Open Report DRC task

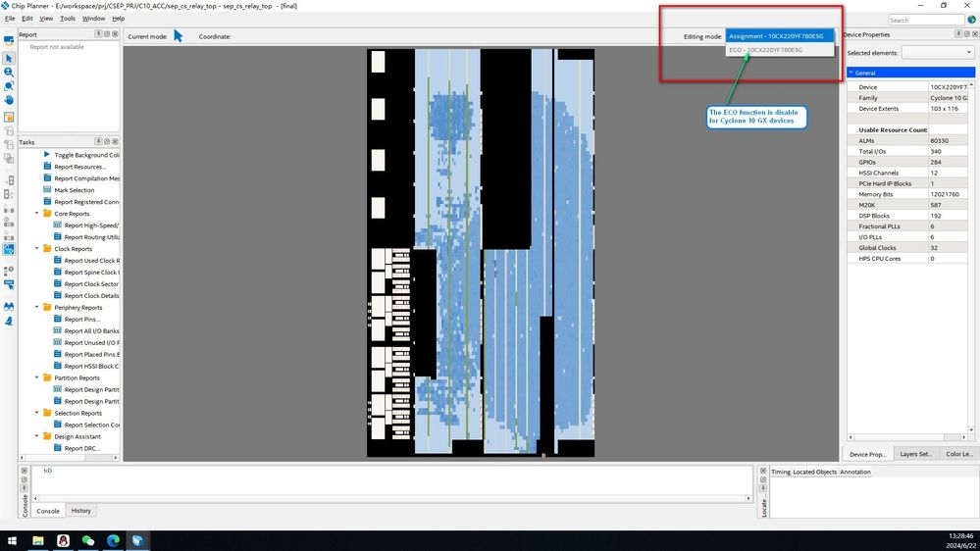point(77,448)
